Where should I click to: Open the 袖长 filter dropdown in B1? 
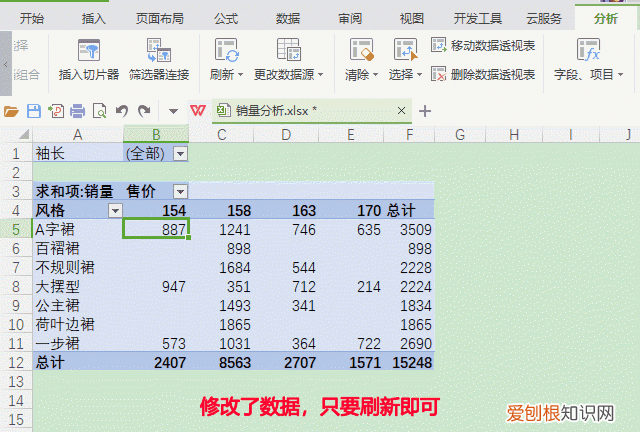(x=180, y=154)
